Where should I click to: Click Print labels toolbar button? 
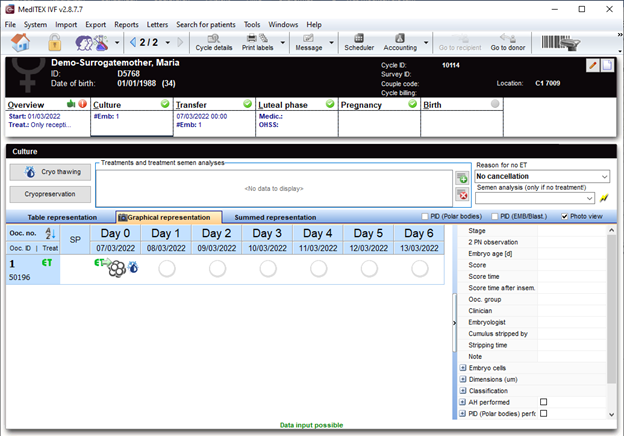coord(257,43)
